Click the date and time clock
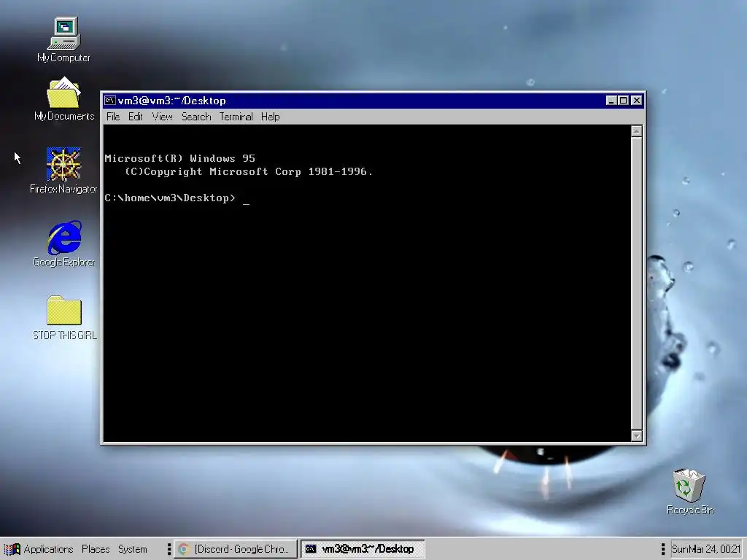 [706, 549]
